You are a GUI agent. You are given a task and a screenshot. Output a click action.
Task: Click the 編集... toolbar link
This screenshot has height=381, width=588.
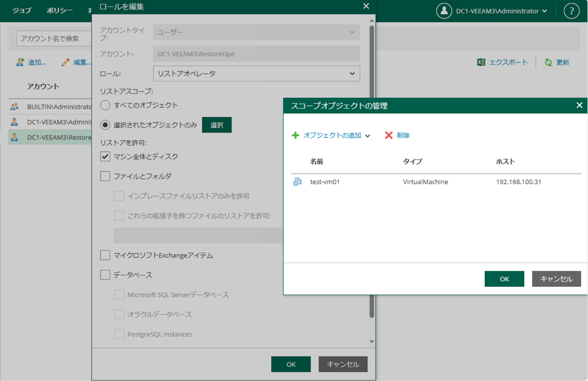coord(82,62)
